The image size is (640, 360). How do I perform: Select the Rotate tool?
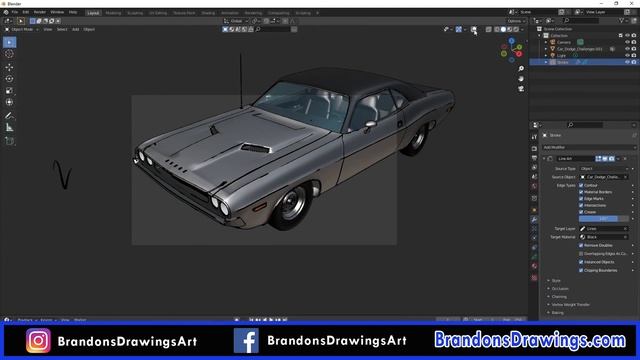pyautogui.click(x=9, y=79)
